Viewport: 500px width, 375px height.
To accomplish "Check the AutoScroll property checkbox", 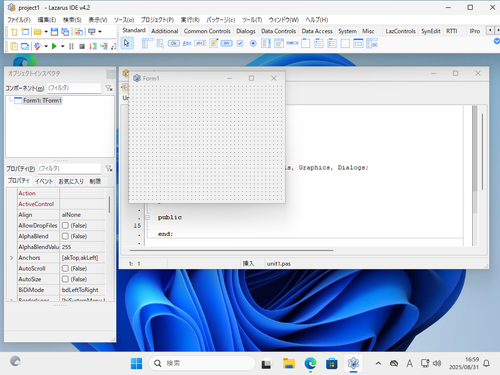I will (65, 269).
